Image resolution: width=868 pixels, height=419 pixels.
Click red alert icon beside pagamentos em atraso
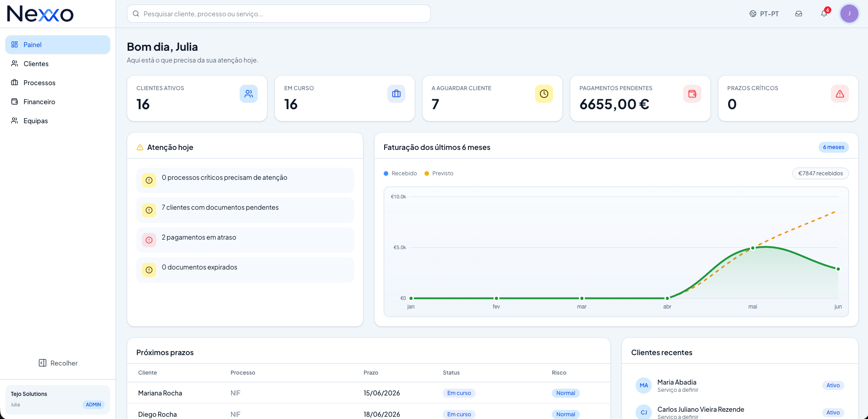[x=149, y=240]
